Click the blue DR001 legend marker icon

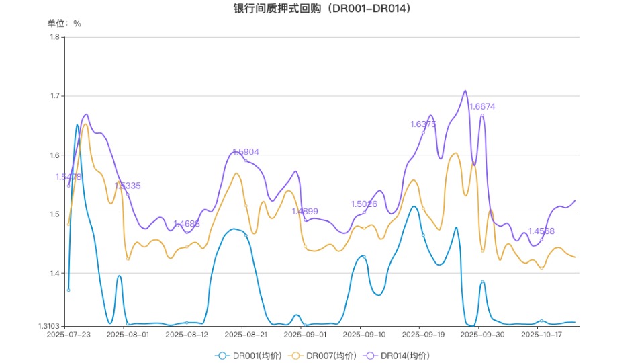pos(223,356)
